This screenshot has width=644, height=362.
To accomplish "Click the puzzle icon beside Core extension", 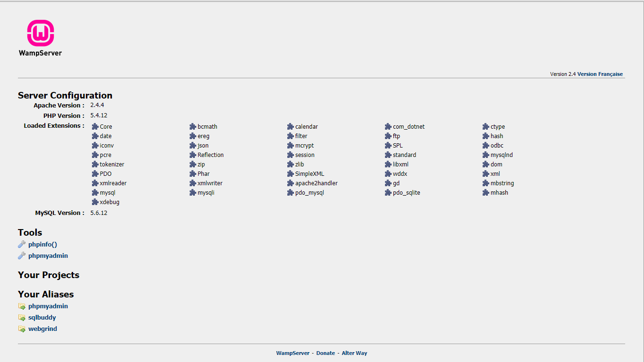I will [x=95, y=127].
